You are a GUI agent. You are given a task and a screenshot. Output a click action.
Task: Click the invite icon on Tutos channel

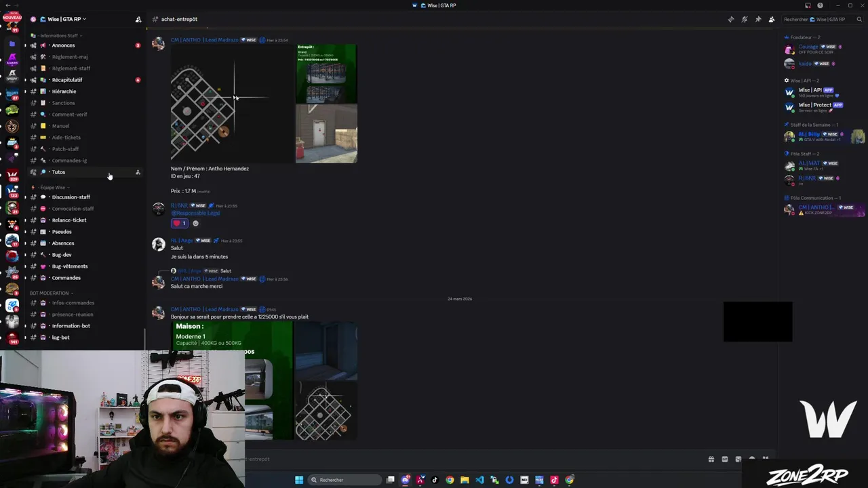pyautogui.click(x=138, y=172)
